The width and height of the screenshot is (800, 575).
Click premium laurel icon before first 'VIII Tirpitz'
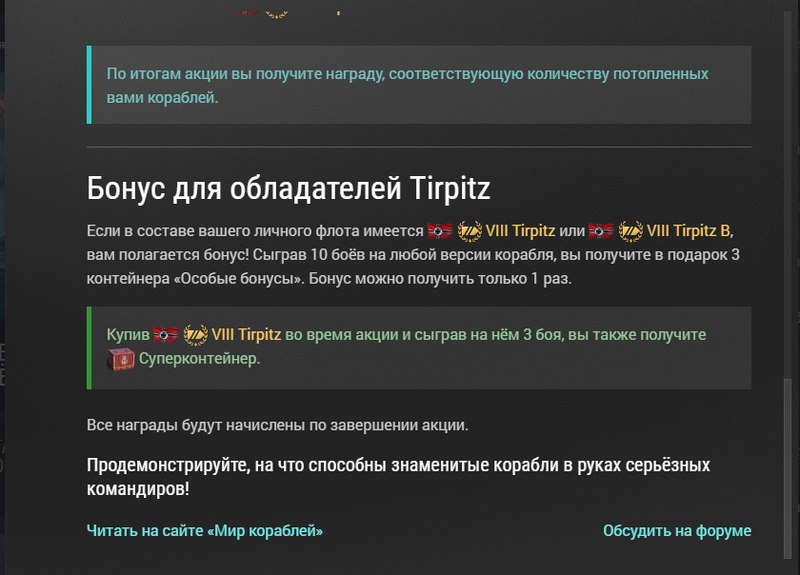469,231
